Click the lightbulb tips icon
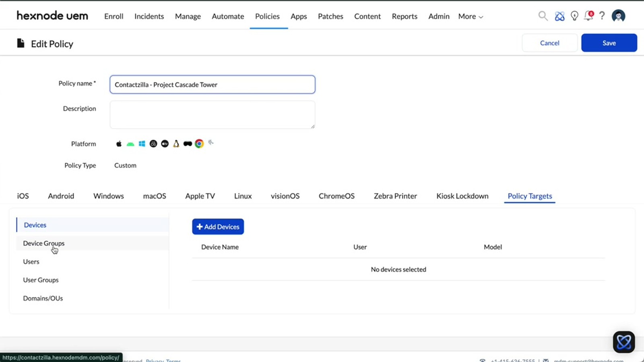644x362 pixels. (574, 16)
